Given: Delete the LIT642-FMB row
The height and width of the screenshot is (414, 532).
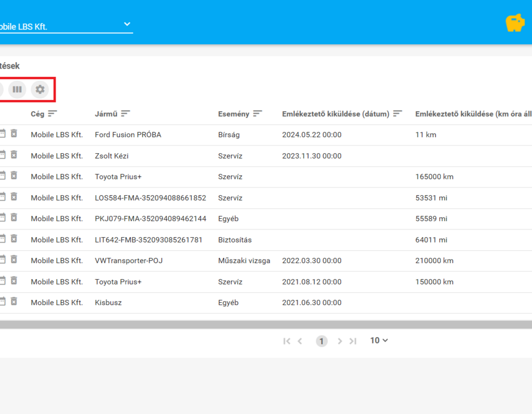Looking at the screenshot, I should coord(14,239).
